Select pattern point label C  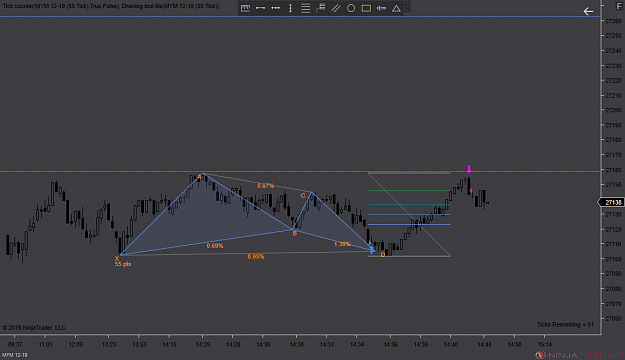coord(303,195)
